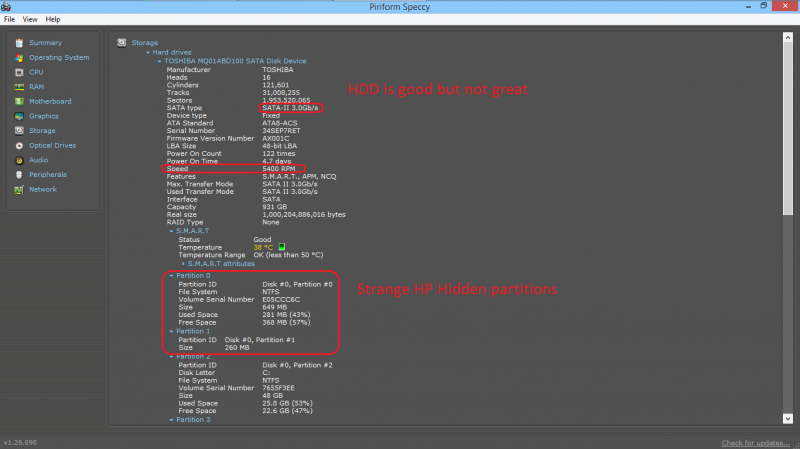Click the Free Space 22.6 GB (47%) value
This screenshot has width=800, height=449.
tap(288, 411)
